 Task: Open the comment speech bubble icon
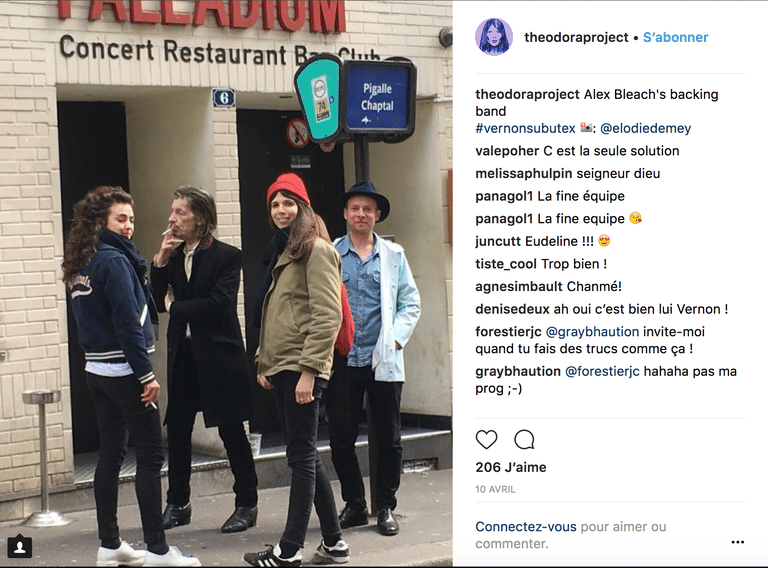click(x=524, y=440)
